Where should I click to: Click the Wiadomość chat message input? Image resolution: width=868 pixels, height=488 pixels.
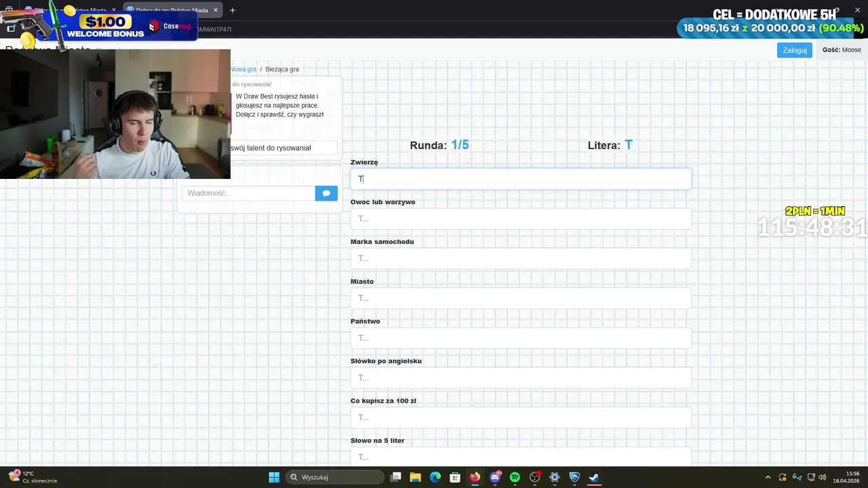pyautogui.click(x=248, y=193)
